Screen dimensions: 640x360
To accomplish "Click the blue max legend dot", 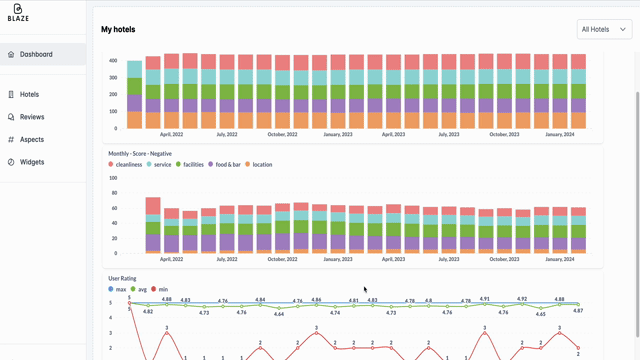I will click(x=111, y=289).
